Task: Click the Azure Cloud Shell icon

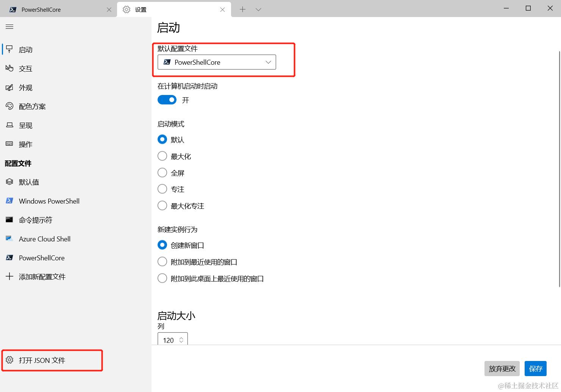Action: (x=9, y=238)
